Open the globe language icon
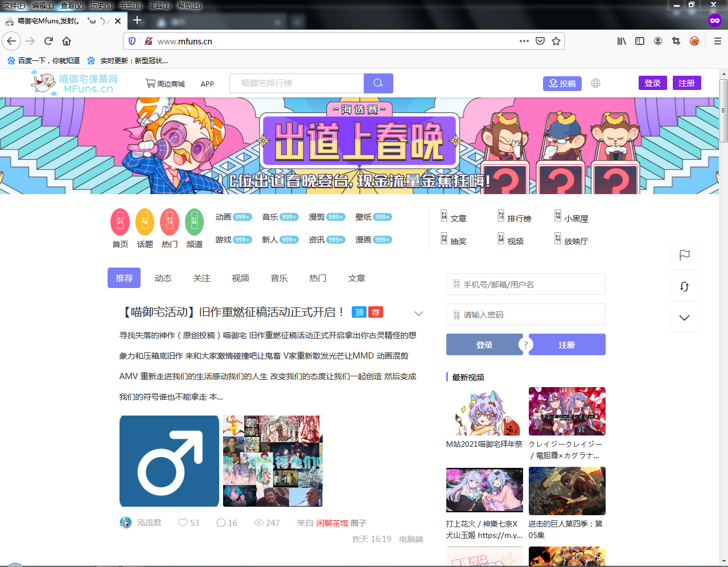This screenshot has width=728, height=567. click(595, 83)
